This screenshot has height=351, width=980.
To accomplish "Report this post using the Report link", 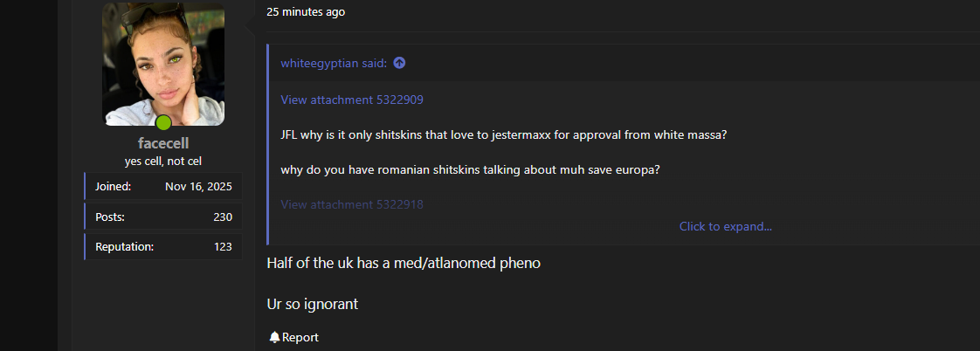I will coord(300,337).
